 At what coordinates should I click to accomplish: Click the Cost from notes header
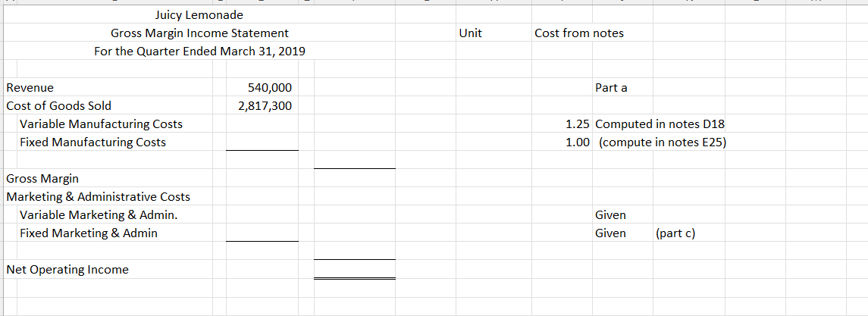pos(579,33)
